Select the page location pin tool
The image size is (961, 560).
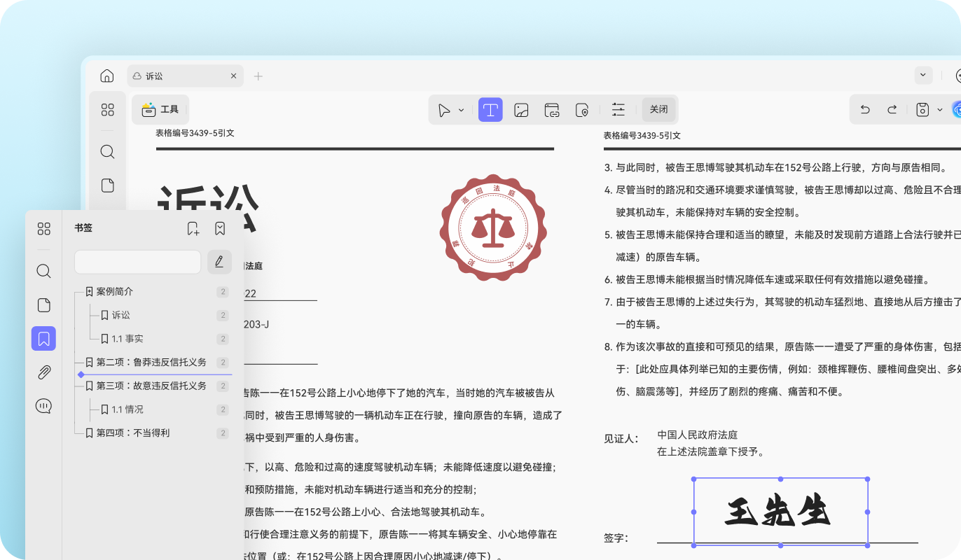(x=582, y=110)
